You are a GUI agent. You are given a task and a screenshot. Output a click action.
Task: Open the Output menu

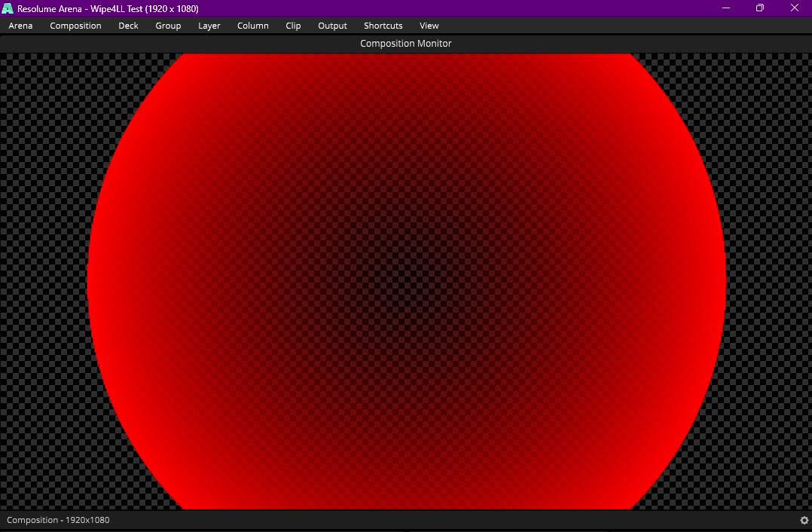[332, 26]
